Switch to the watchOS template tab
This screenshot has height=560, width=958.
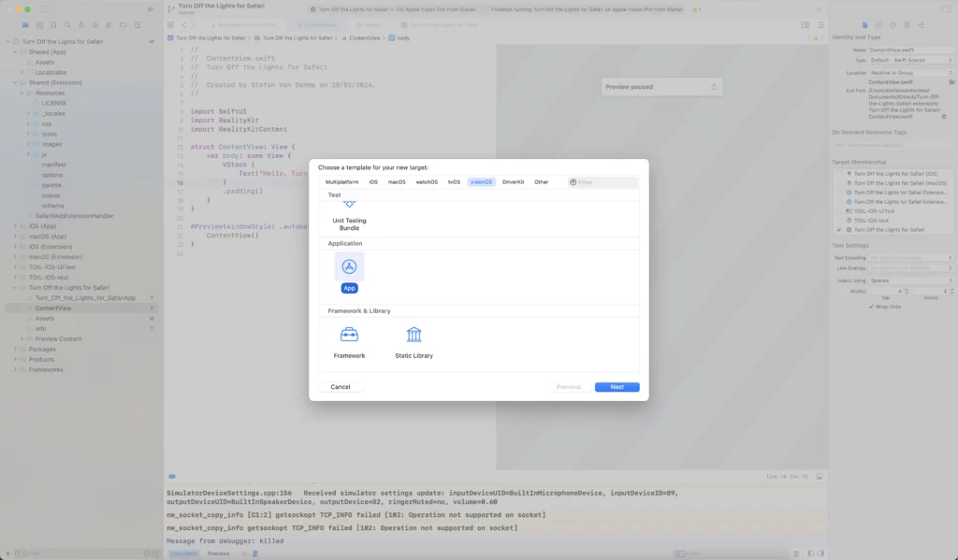[x=427, y=182]
